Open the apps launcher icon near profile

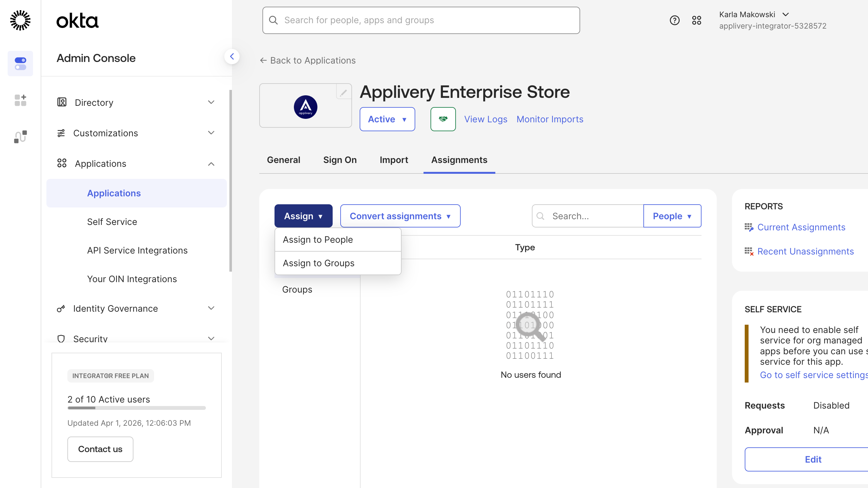696,20
